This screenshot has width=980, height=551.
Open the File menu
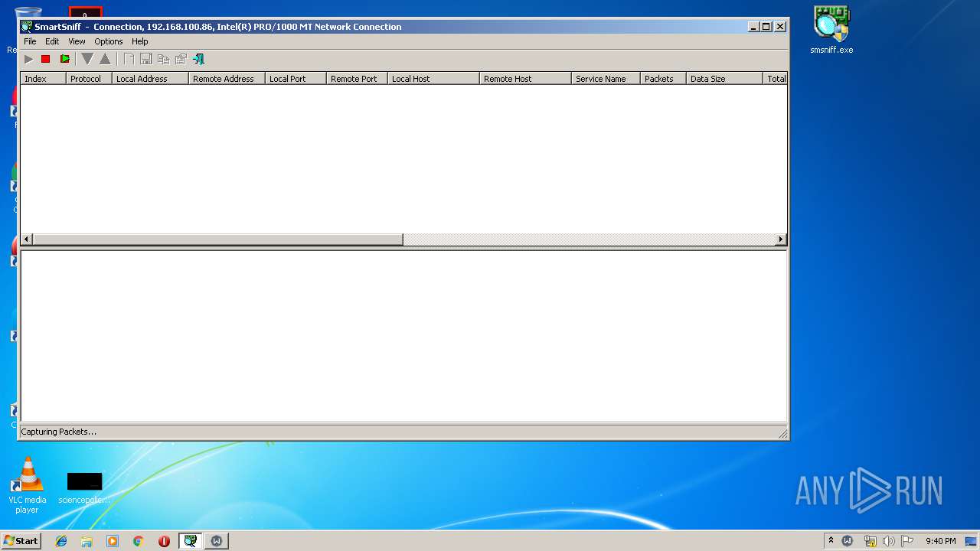(x=30, y=41)
